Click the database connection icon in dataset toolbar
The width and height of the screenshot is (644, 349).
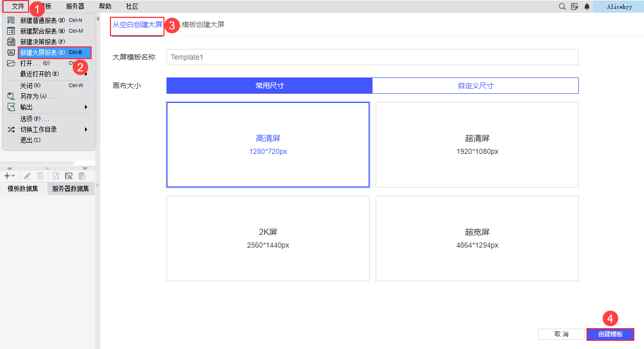pos(81,176)
